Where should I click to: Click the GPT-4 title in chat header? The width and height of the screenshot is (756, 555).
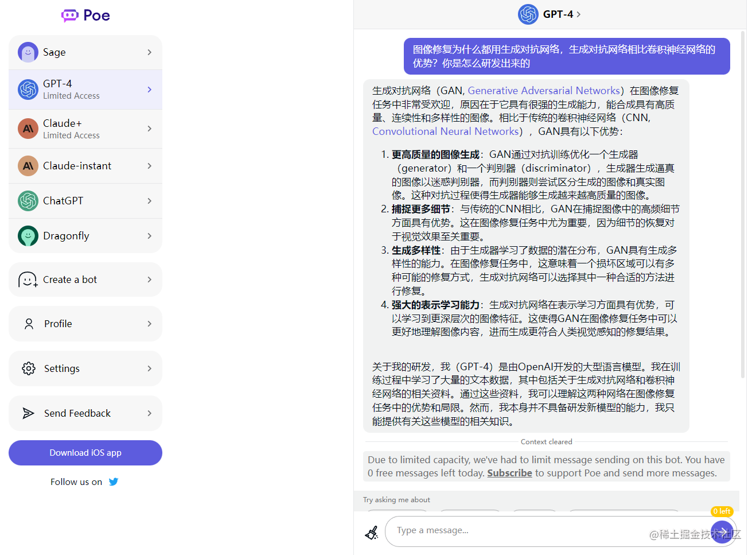558,14
